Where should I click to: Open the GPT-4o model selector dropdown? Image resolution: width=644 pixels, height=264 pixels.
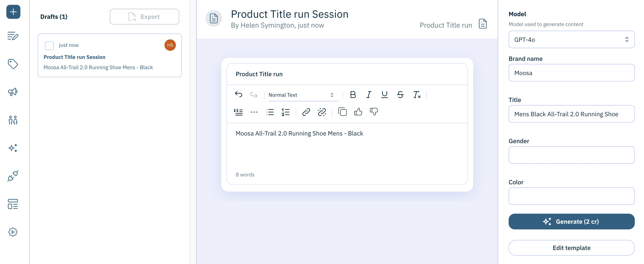[571, 39]
